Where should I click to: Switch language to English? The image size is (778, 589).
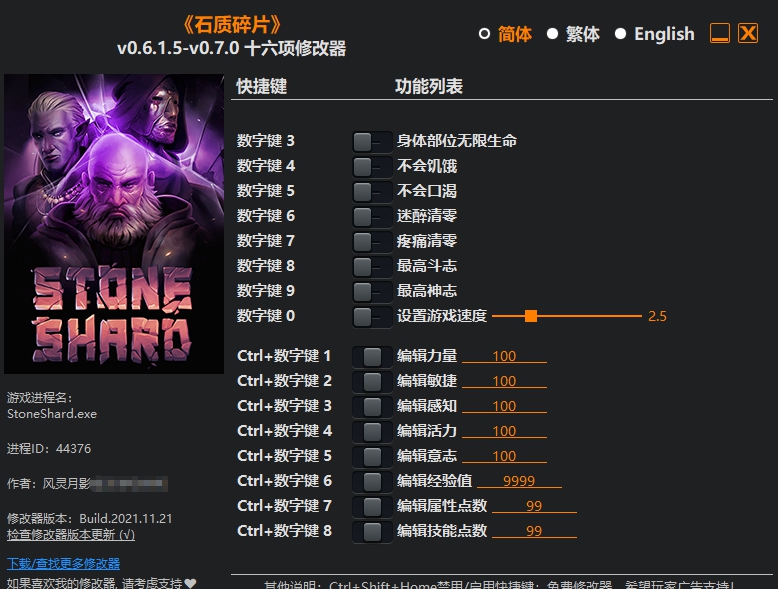pos(654,34)
